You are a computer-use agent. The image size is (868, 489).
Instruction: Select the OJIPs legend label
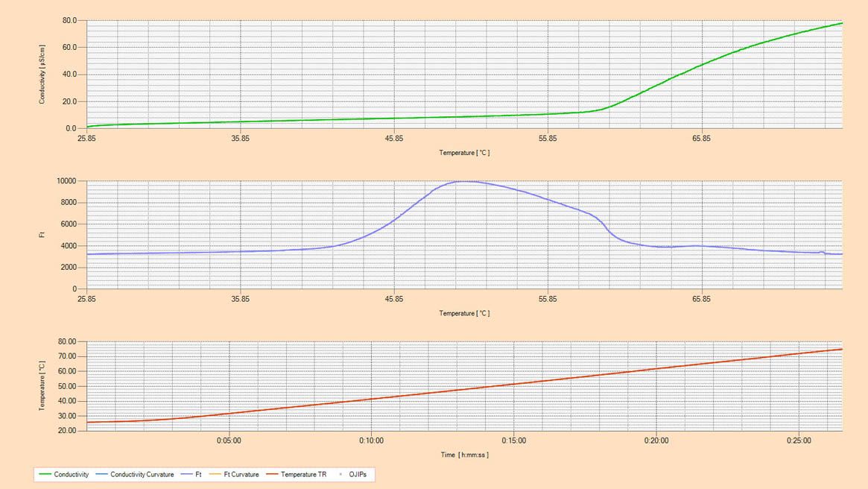(x=358, y=475)
